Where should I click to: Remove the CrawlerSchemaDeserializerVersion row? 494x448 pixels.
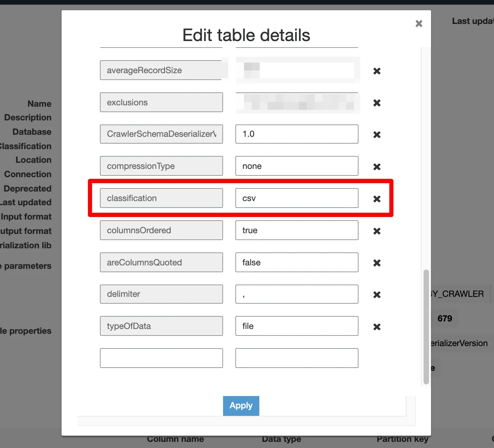[377, 135]
